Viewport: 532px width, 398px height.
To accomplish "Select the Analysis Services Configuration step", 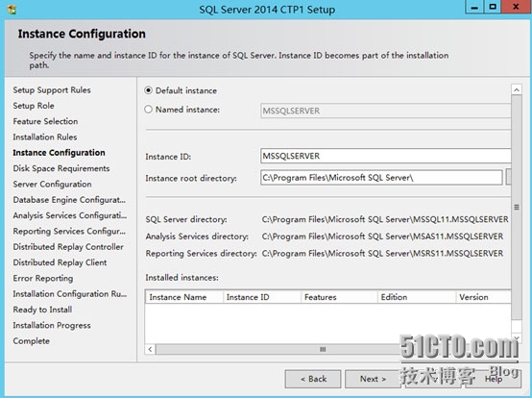I will click(70, 215).
